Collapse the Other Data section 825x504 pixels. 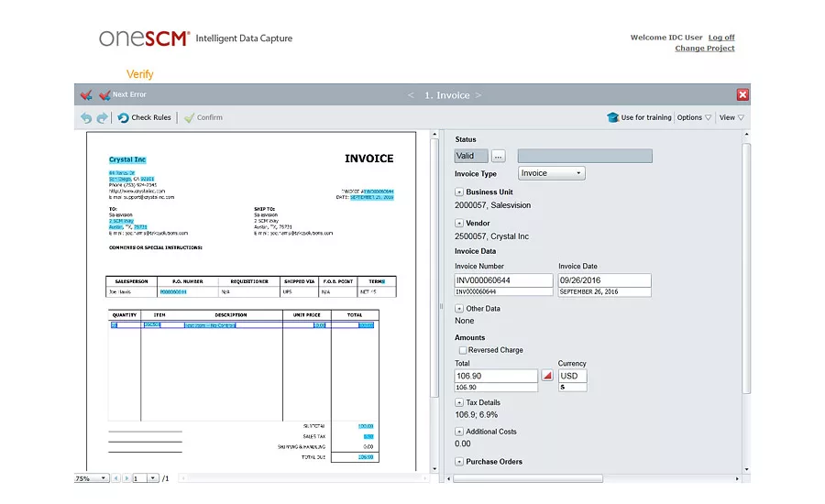tap(459, 308)
